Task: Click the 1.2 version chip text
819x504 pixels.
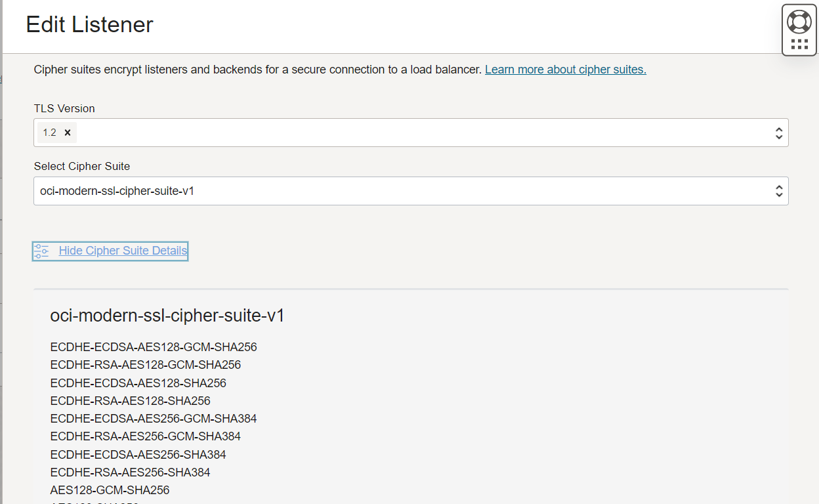Action: 49,133
